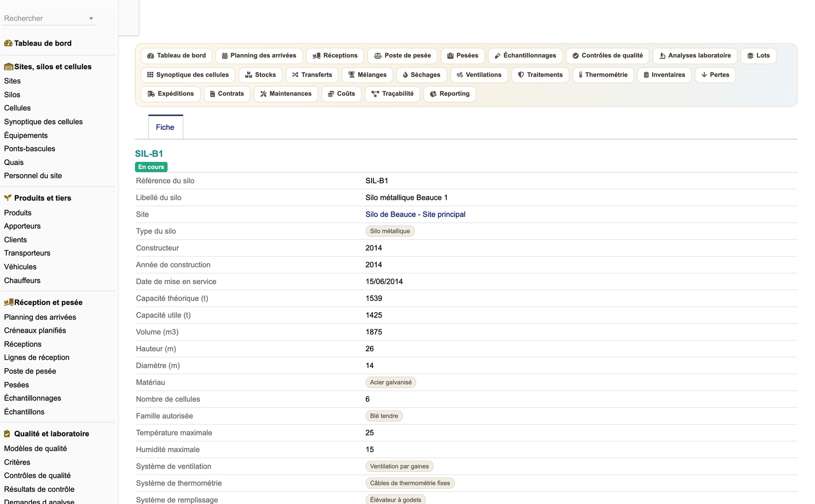Open Quais sidebar link

(14, 162)
